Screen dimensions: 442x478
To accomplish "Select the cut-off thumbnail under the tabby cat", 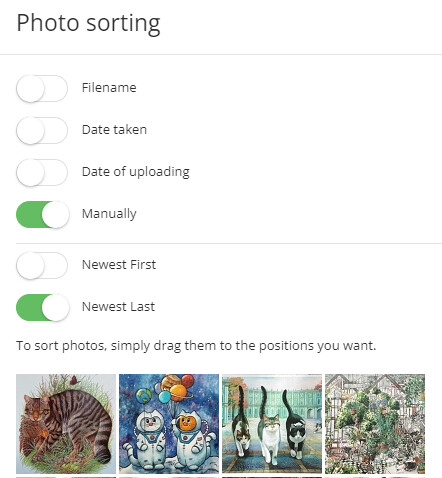I will [66, 477].
